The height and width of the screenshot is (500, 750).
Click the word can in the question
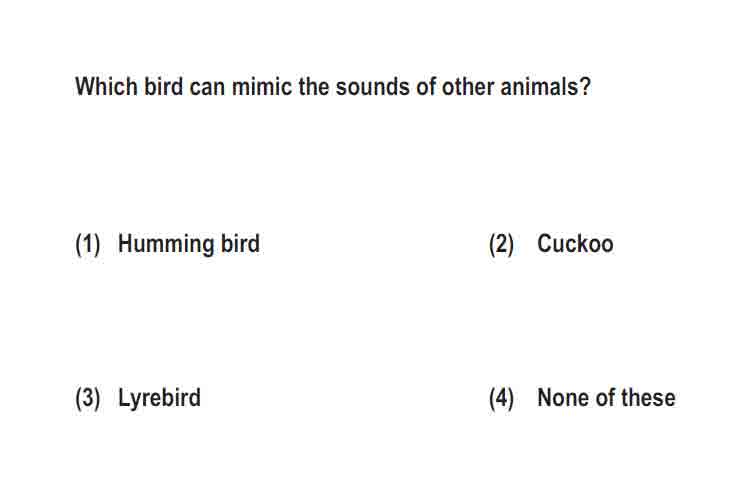pos(207,87)
